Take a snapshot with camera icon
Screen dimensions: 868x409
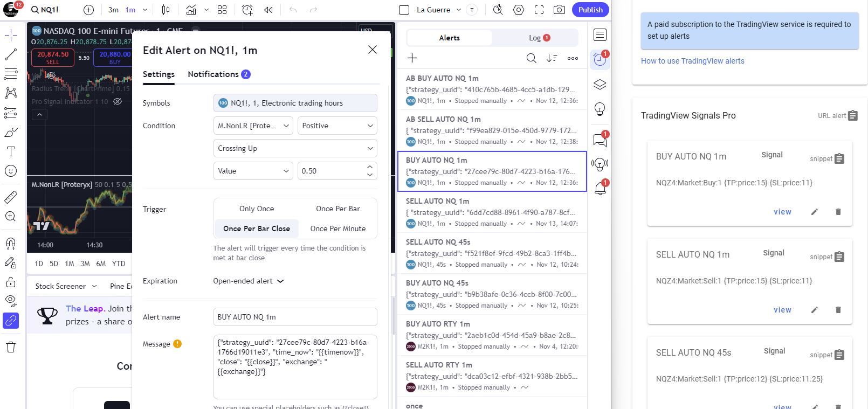coord(560,10)
